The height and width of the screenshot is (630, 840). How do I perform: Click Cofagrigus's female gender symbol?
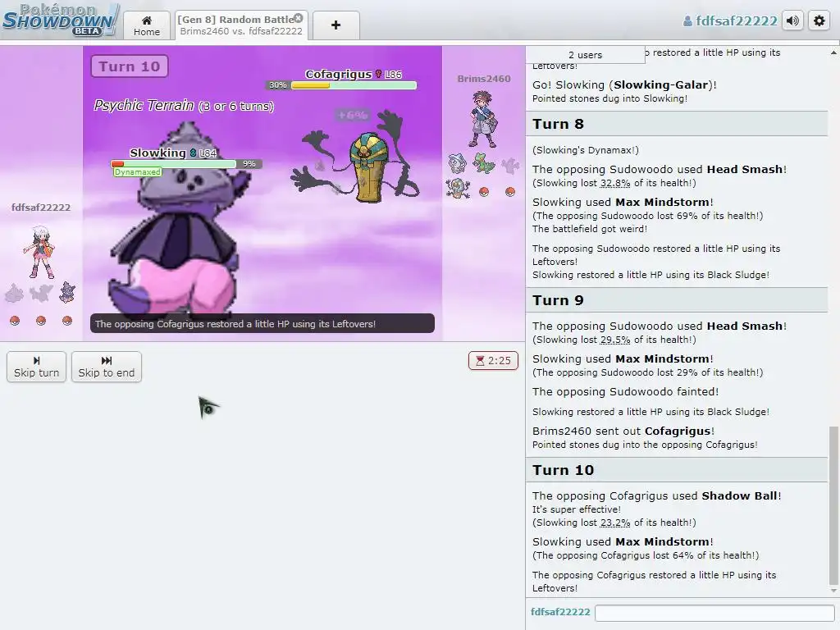pos(378,74)
